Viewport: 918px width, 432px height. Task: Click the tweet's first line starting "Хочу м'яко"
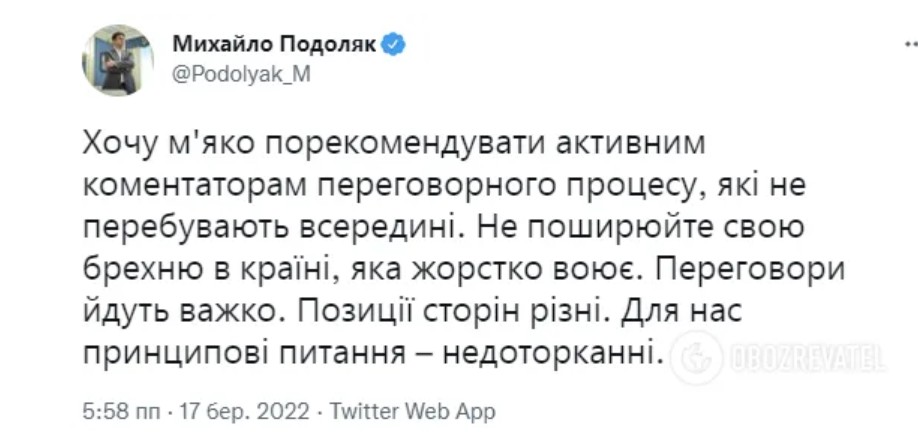(x=396, y=141)
